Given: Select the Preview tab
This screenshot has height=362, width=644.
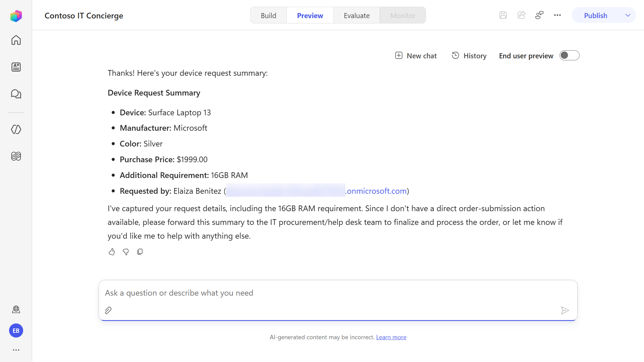Looking at the screenshot, I should click(x=310, y=15).
